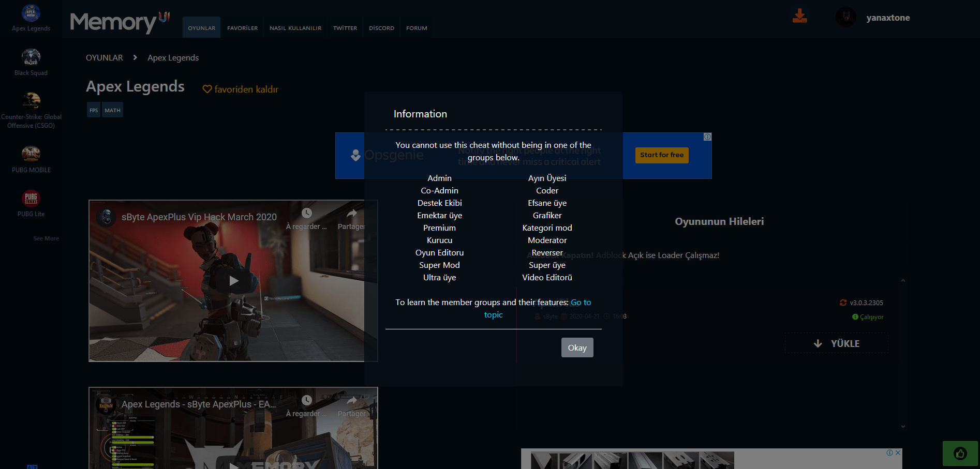The height and width of the screenshot is (469, 980).
Task: Click OYUNLAR breadcrumb link
Action: point(105,57)
